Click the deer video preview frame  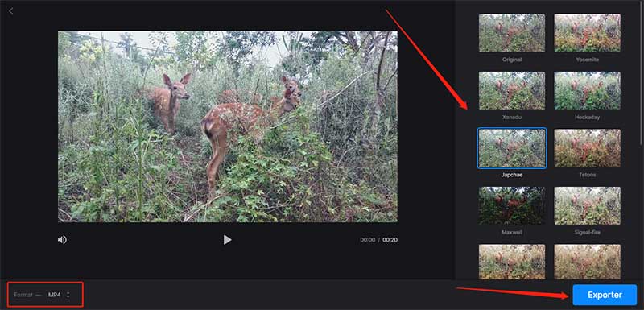coord(228,126)
